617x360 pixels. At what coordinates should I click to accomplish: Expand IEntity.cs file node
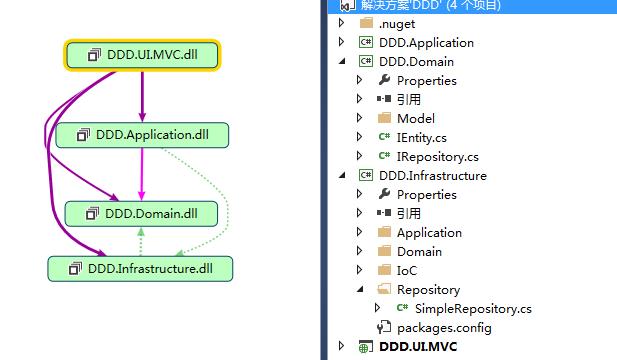point(359,137)
